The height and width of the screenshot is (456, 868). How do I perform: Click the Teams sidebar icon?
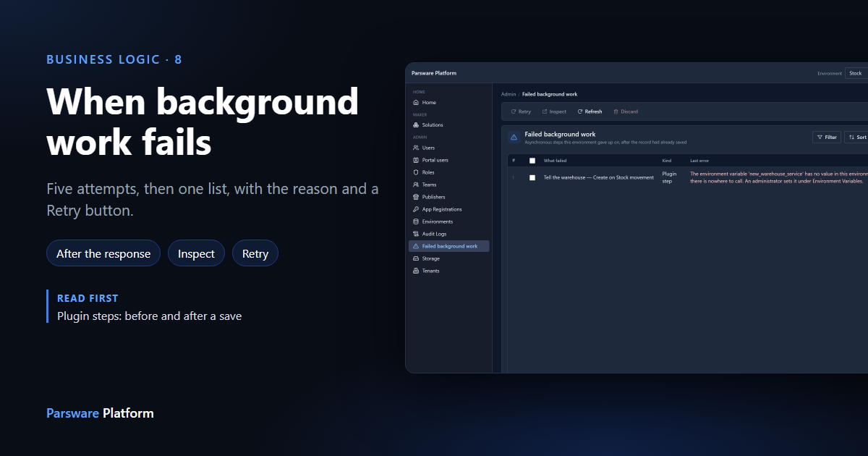click(415, 185)
